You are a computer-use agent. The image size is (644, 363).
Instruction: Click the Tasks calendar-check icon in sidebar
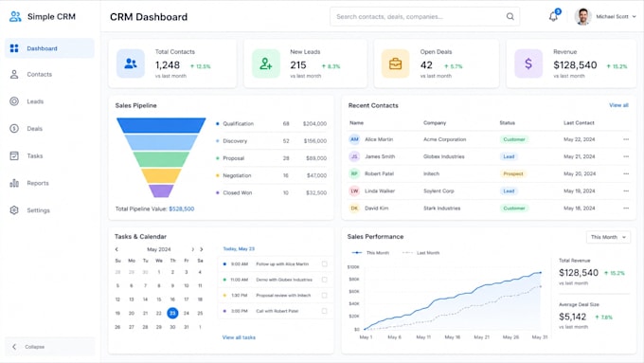(14, 155)
